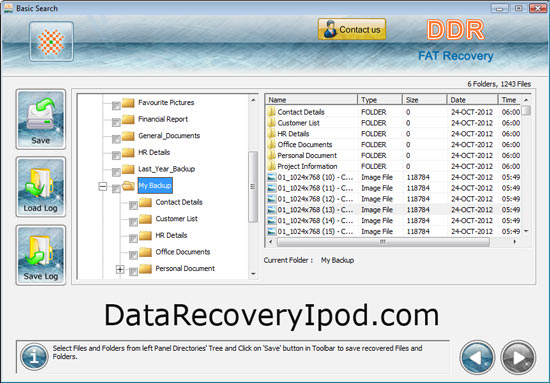Sort file list by Size column
Image resolution: width=550 pixels, height=383 pixels.
[x=424, y=100]
